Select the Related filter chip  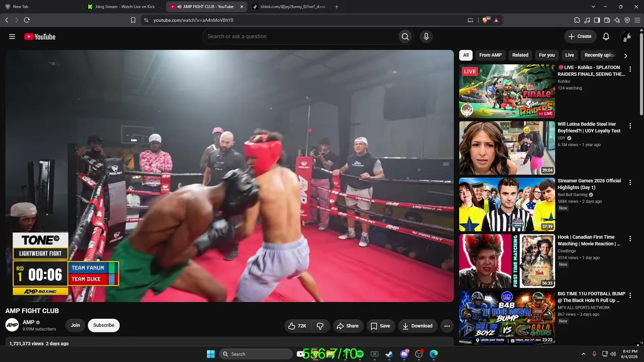520,55
